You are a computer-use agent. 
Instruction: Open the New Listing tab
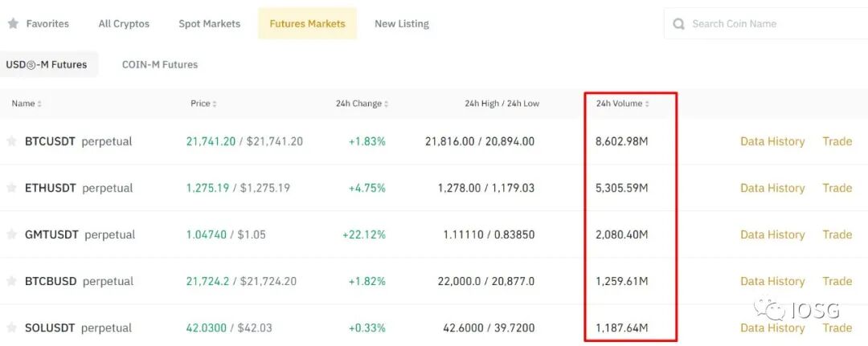coord(402,24)
